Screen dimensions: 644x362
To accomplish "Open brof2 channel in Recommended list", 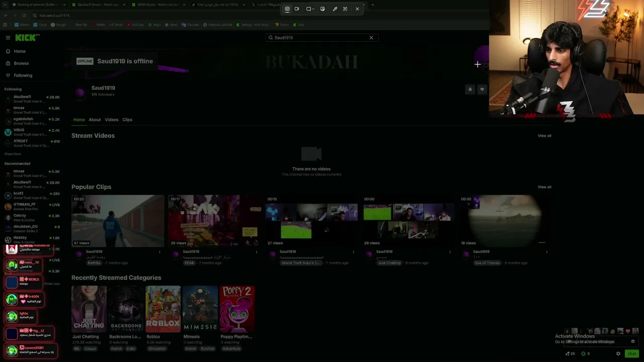I will [32, 196].
